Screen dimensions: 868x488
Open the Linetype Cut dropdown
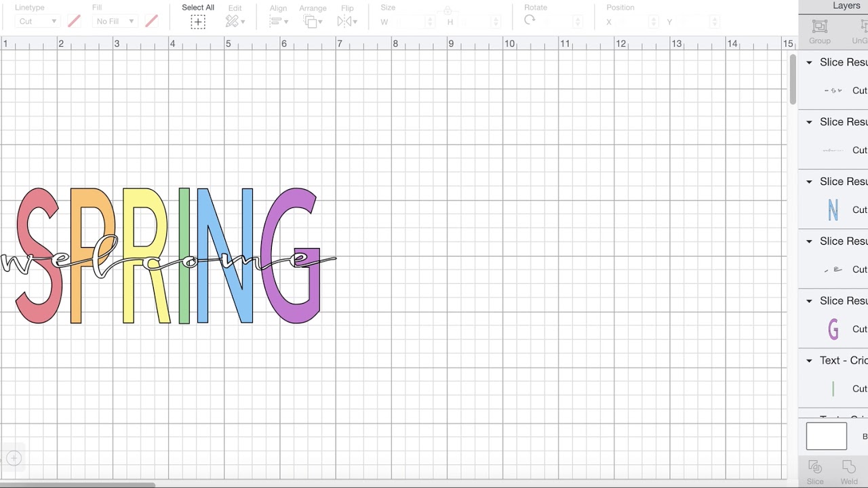tap(38, 22)
